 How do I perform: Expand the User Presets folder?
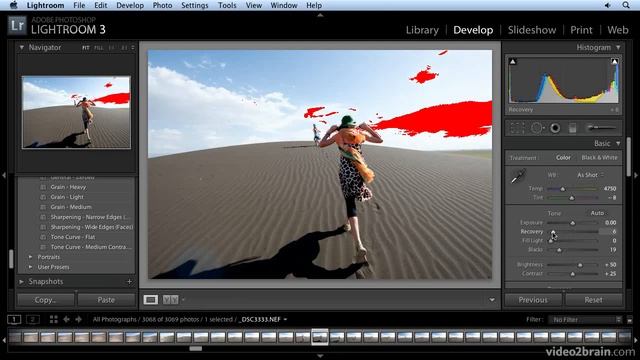click(31, 267)
